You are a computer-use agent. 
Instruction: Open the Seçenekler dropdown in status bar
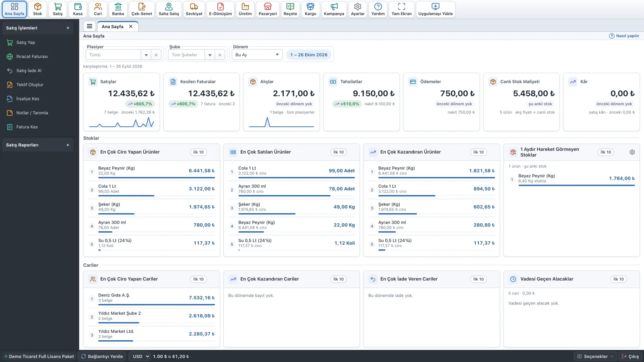[x=595, y=356]
